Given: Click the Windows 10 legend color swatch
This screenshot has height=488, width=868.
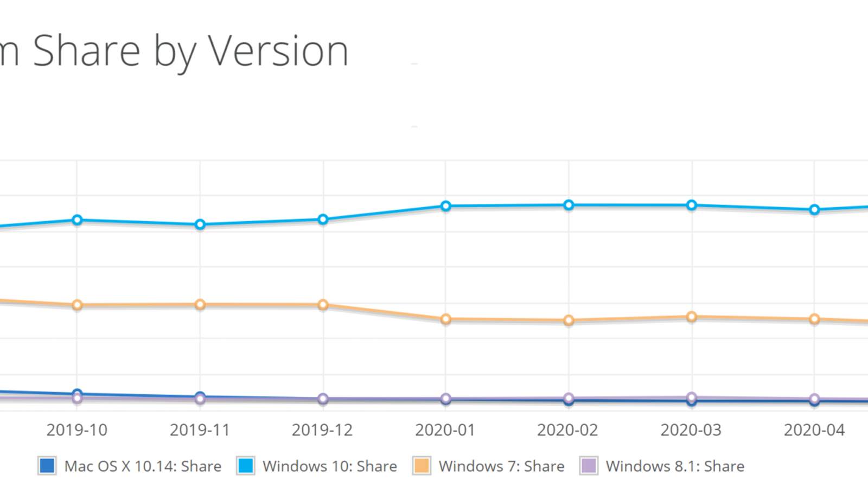Looking at the screenshot, I should point(246,466).
